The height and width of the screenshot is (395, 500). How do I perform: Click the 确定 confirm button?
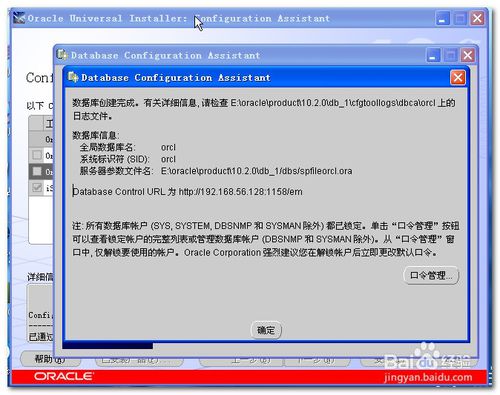[266, 330]
